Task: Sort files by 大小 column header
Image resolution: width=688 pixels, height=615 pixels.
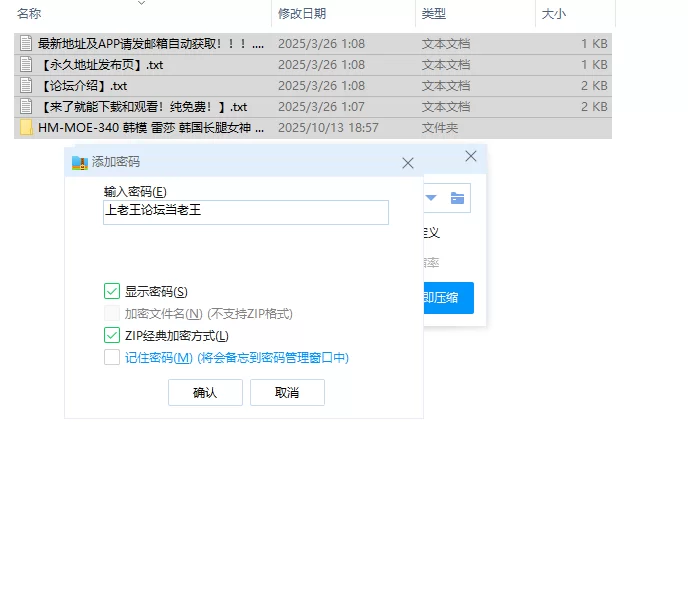Action: [x=553, y=14]
